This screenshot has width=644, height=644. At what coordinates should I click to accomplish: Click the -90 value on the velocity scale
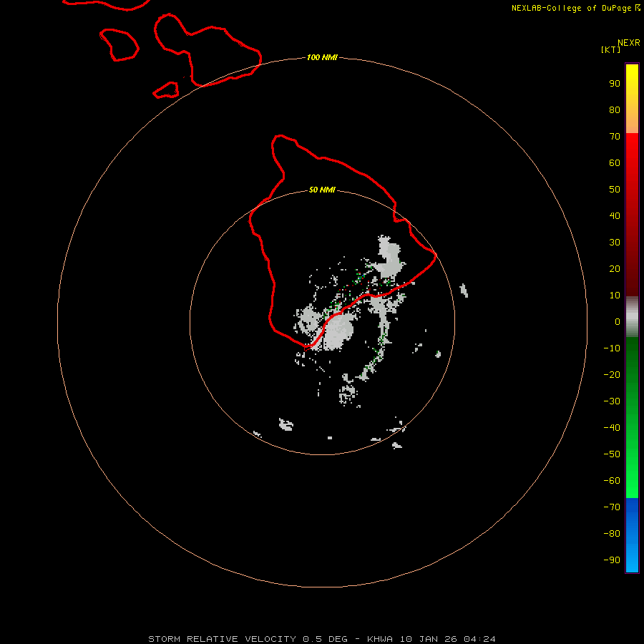pyautogui.click(x=612, y=560)
